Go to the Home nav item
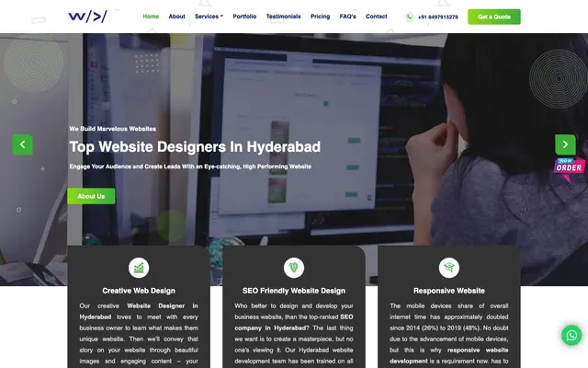 151,17
